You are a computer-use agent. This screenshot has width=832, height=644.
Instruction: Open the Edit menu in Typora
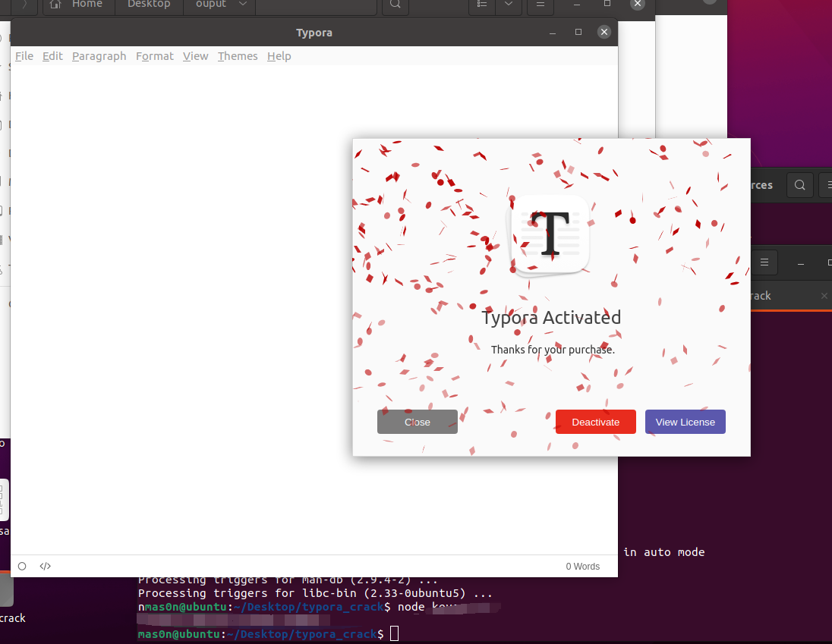(52, 56)
